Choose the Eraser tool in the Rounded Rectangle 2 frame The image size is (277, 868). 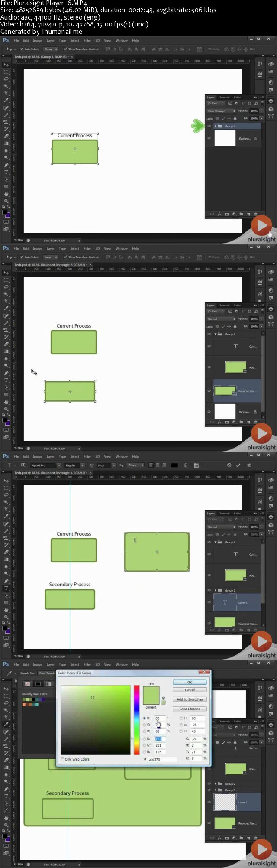click(x=6, y=344)
